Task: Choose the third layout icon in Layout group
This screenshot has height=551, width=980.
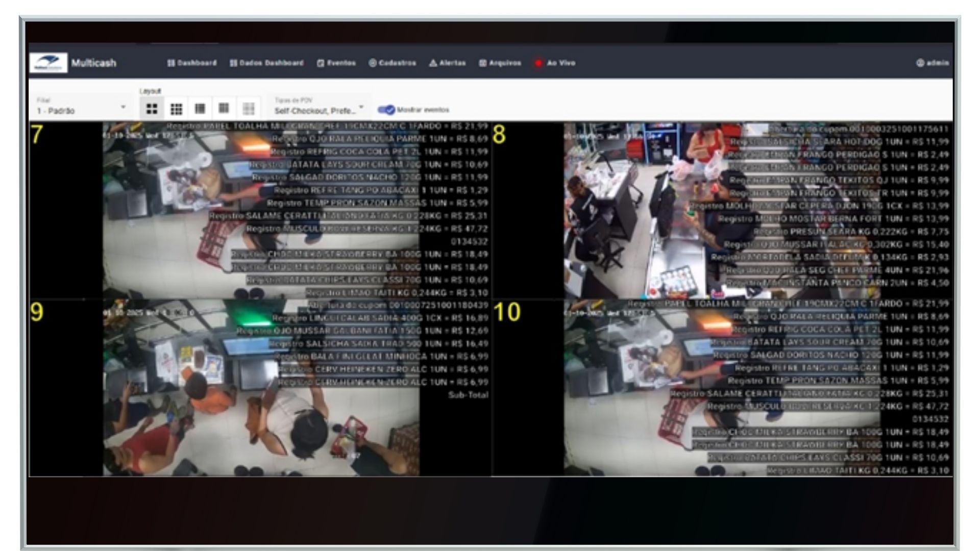Action: [x=200, y=109]
